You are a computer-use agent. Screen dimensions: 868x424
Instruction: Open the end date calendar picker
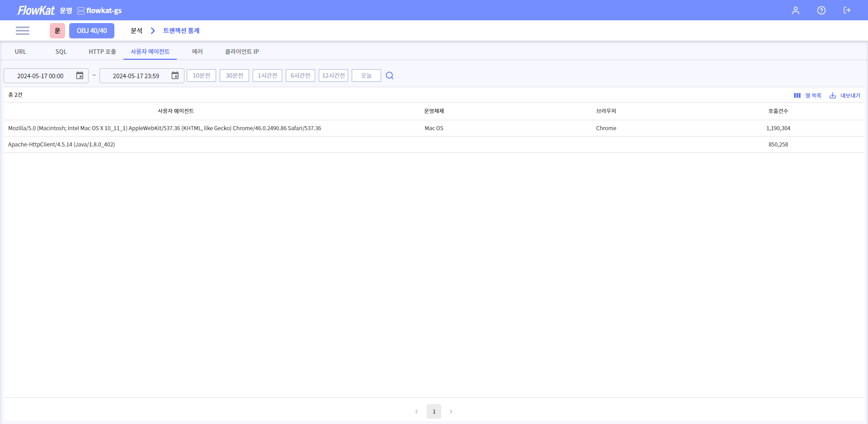click(x=175, y=75)
